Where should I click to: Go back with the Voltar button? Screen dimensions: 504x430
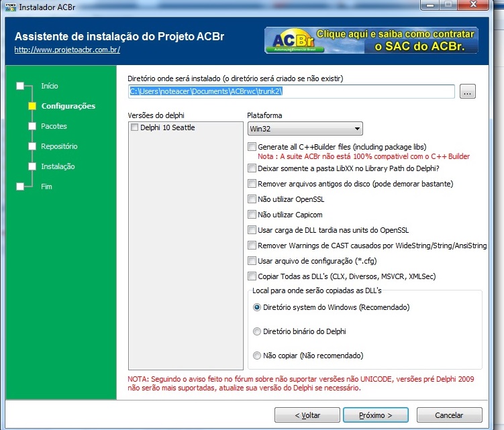click(307, 415)
